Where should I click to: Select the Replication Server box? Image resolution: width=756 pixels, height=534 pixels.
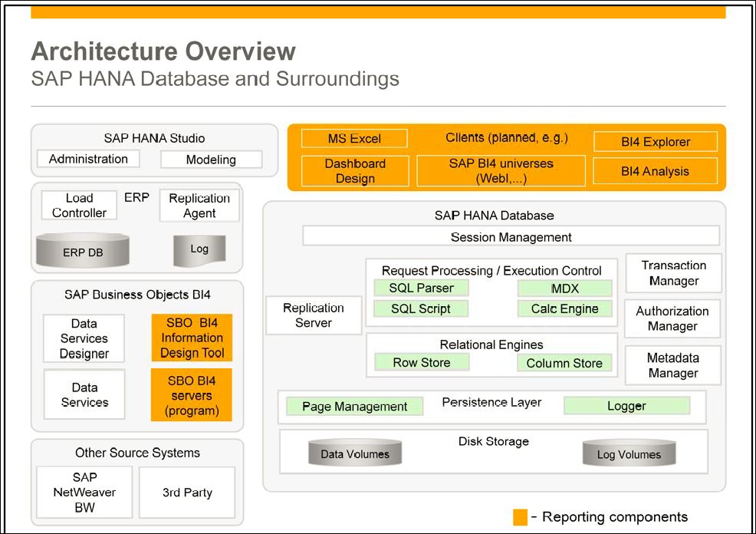click(314, 315)
